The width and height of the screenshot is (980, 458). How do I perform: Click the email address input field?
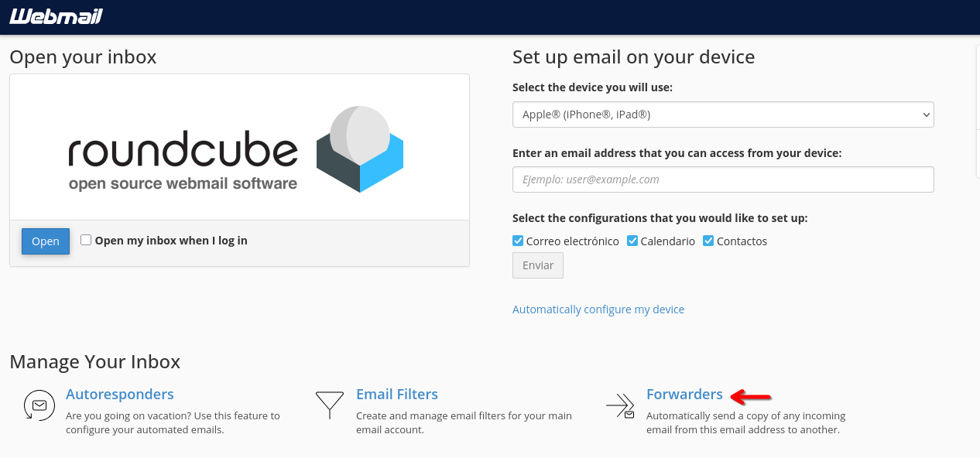coord(723,179)
